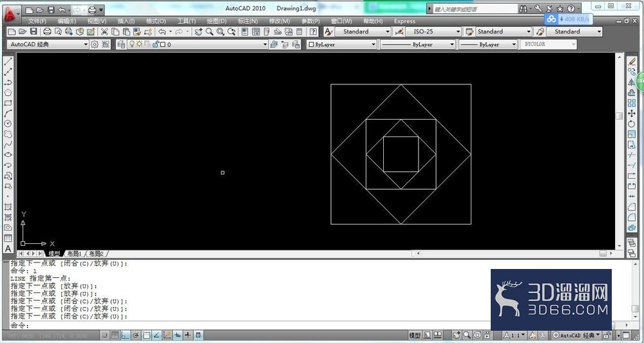644x343 pixels.
Task: Toggle Polar tracking in status bar
Action: pos(136,335)
